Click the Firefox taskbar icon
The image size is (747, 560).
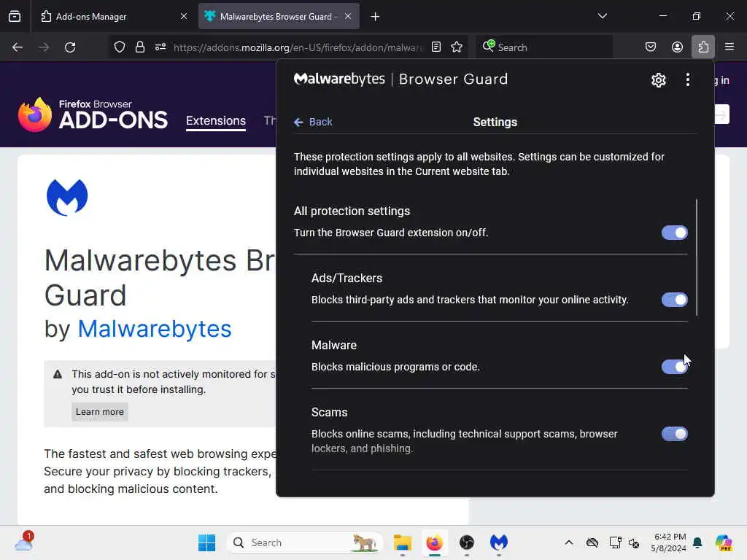435,542
